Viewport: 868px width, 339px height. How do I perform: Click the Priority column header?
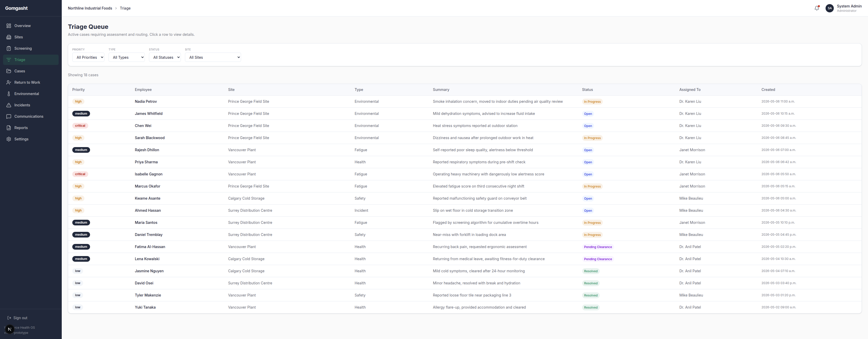(x=78, y=90)
